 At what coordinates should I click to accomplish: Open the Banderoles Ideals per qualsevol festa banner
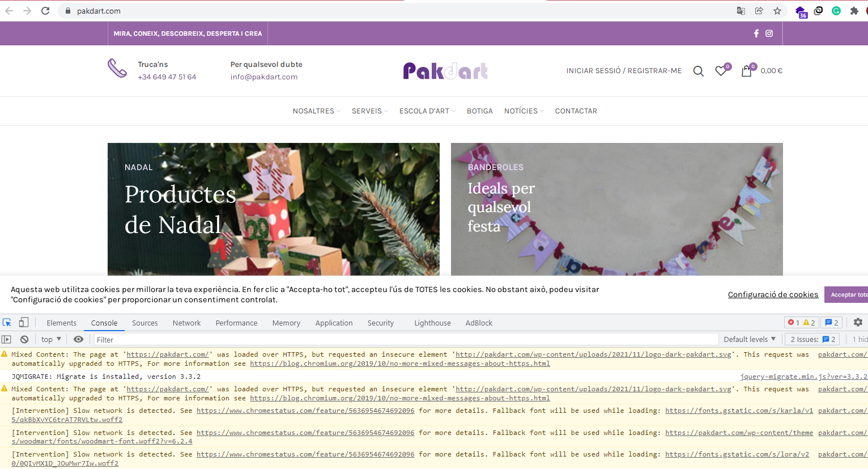(x=617, y=209)
